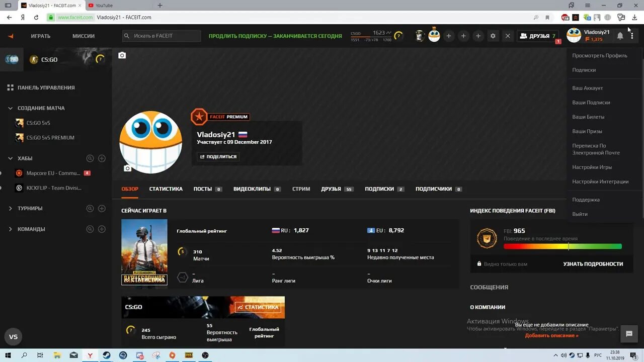Open Windows taskbar search
The height and width of the screenshot is (362, 644).
point(24,355)
